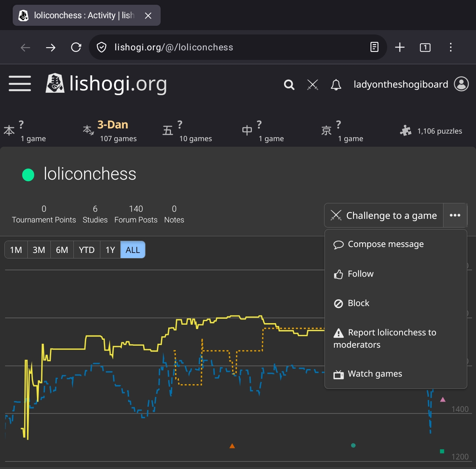
Task: Close the loliconchess Activity browser tab
Action: tap(148, 15)
